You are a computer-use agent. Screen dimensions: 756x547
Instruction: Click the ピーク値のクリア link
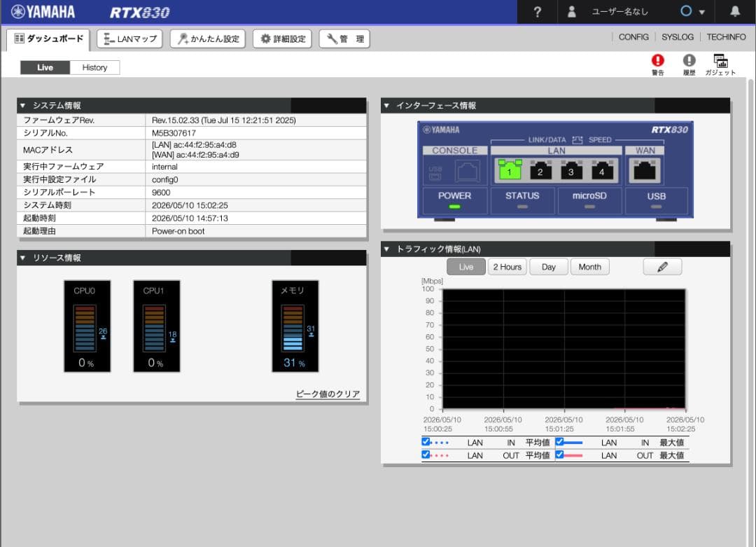click(328, 394)
